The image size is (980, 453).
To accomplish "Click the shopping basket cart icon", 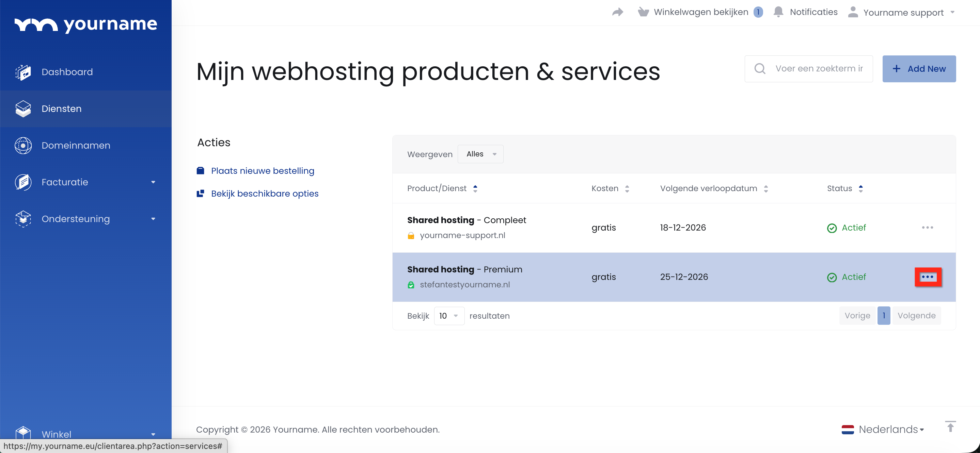I will pyautogui.click(x=643, y=12).
